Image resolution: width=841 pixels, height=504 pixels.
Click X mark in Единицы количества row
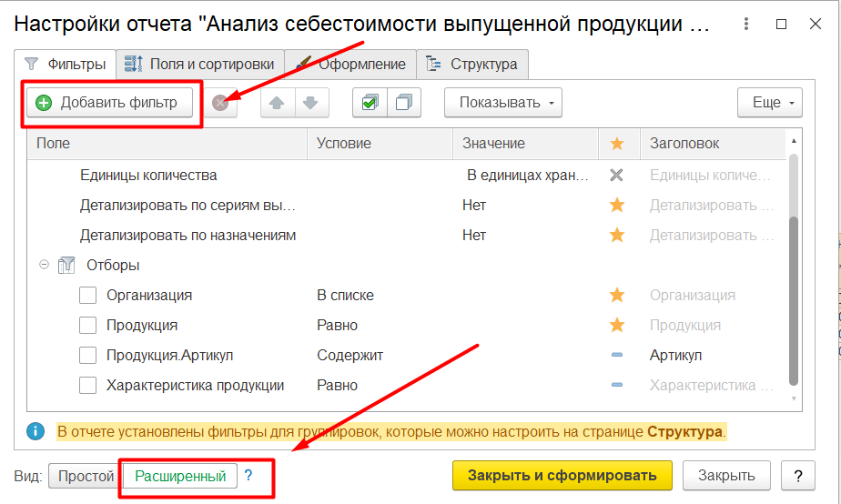pyautogui.click(x=617, y=175)
